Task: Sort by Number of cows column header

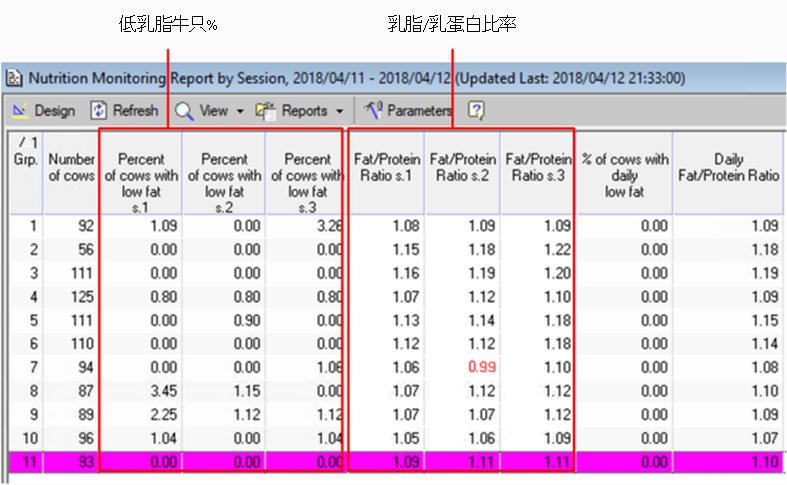Action: [x=71, y=168]
